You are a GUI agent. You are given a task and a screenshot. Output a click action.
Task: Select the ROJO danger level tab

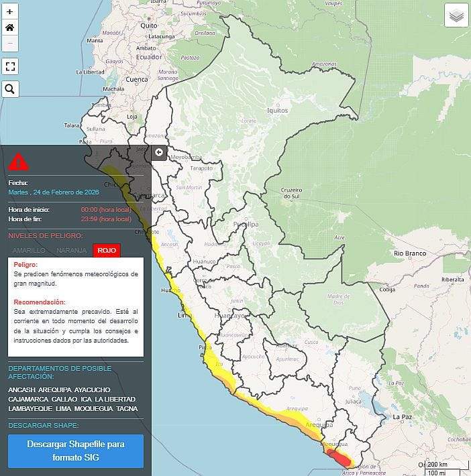tap(106, 251)
